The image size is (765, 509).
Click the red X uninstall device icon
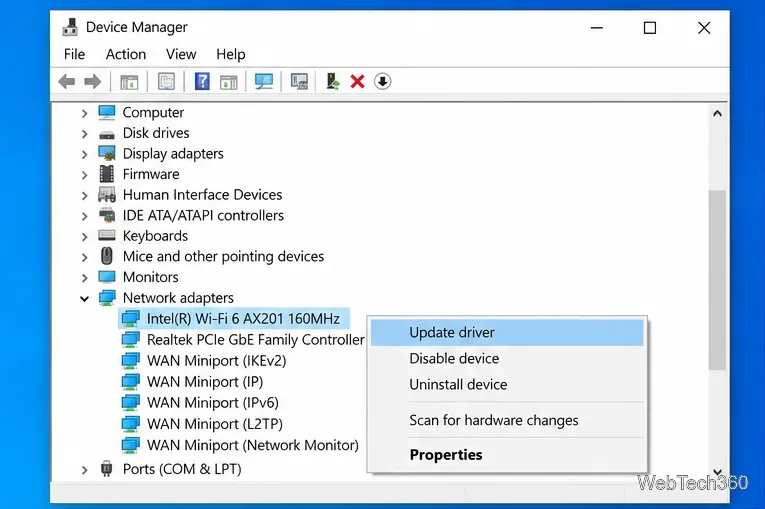click(357, 81)
